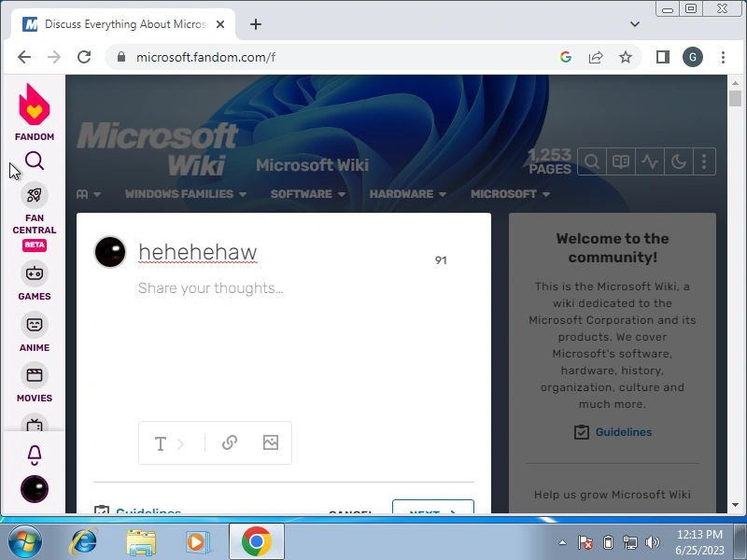Expand the Software dropdown menu
The width and height of the screenshot is (747, 560).
308,194
